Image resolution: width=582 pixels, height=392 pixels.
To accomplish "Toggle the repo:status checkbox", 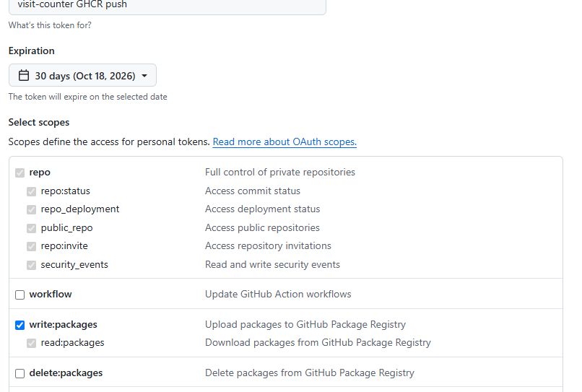I will [x=32, y=191].
